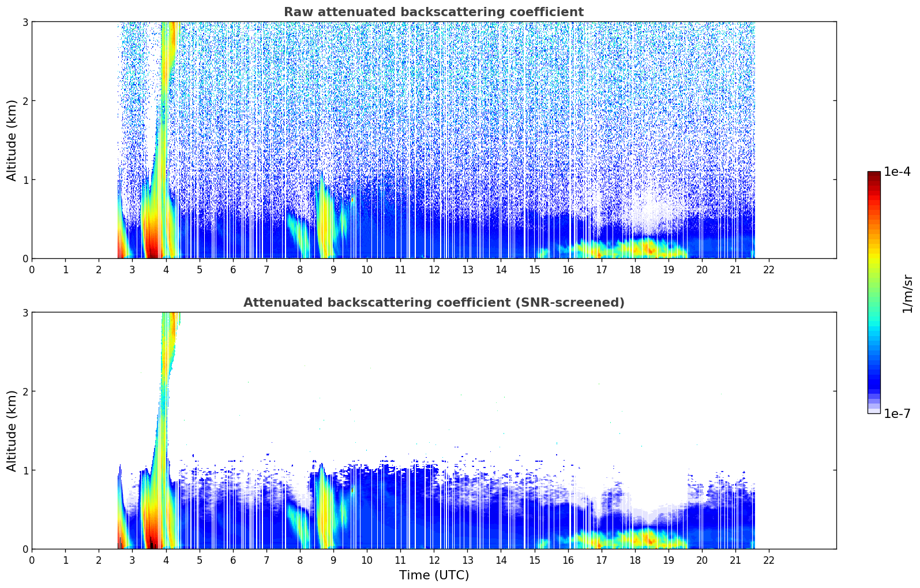Click the lower plot's 'Altitude (km)' label
The width and height of the screenshot is (920, 588).
tap(12, 431)
